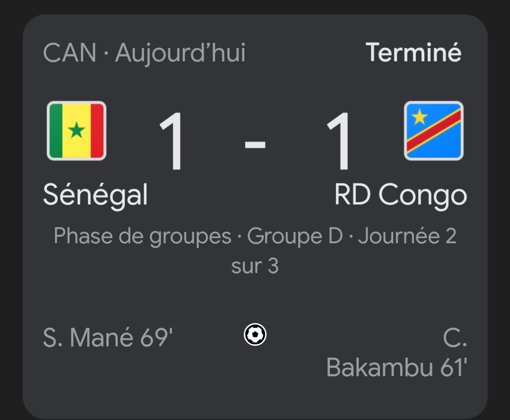Tap the soccer ball goal icon

[x=255, y=334]
